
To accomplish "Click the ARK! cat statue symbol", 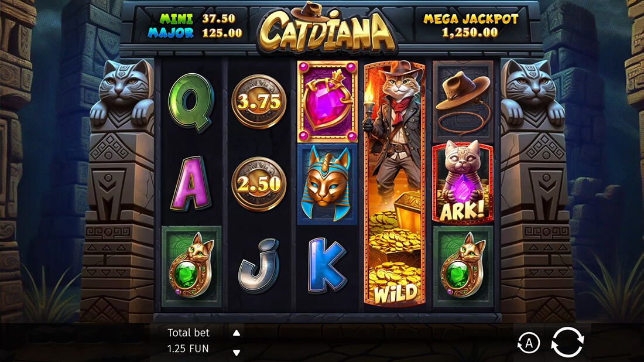I will tap(463, 184).
